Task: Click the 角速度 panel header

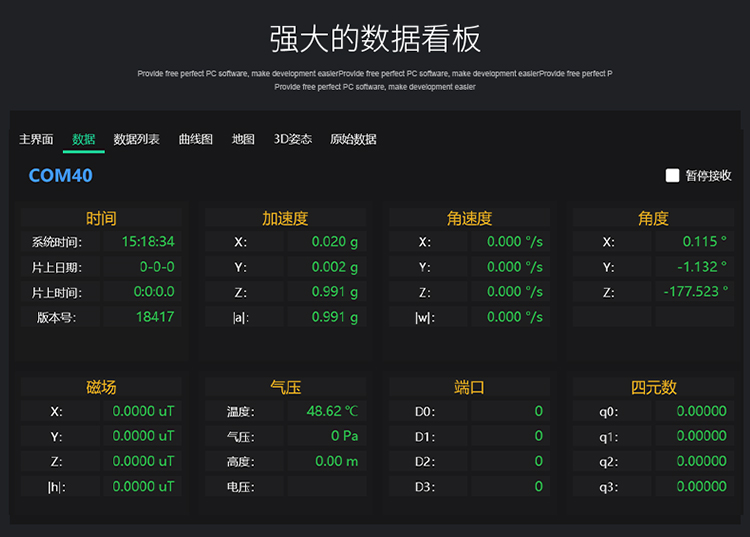Action: (x=469, y=218)
